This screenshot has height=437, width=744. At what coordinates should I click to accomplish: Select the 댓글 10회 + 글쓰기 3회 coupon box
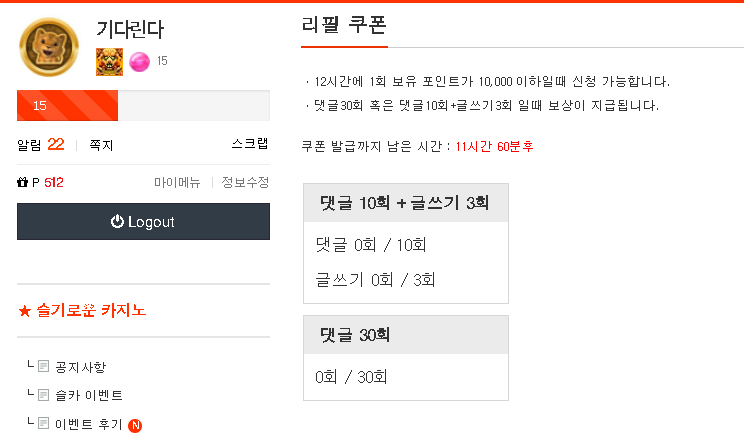(x=405, y=243)
